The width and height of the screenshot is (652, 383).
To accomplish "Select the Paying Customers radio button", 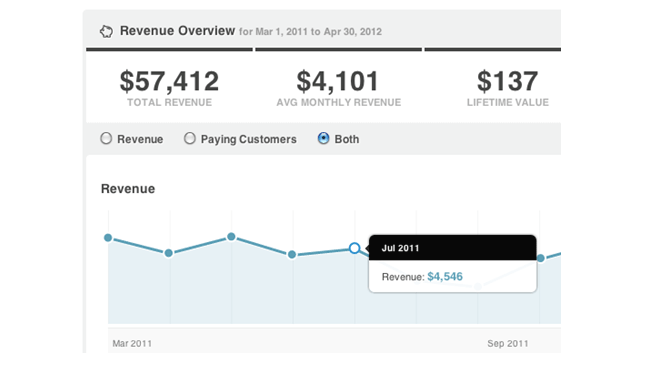I will [x=190, y=138].
